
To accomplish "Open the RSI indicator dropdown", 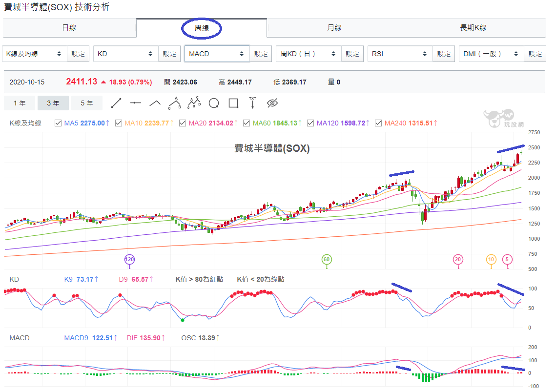I will [x=400, y=54].
